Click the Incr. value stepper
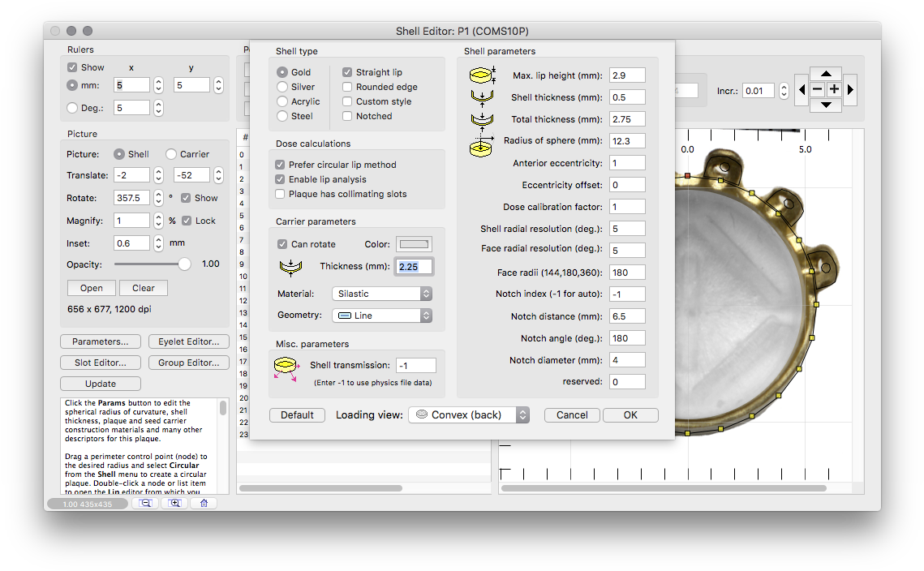 (784, 90)
